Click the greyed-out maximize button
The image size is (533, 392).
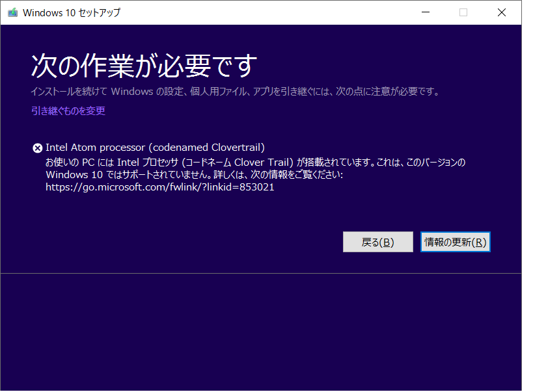(x=463, y=12)
